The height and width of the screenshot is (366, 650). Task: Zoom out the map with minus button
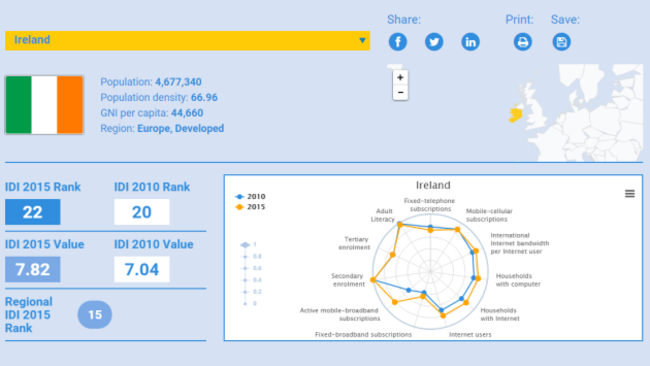(400, 92)
